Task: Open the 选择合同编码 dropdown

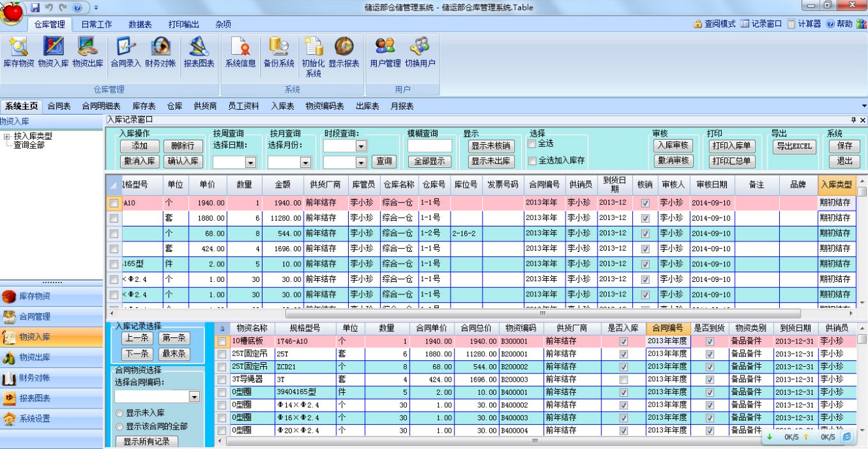Action: 194,397
